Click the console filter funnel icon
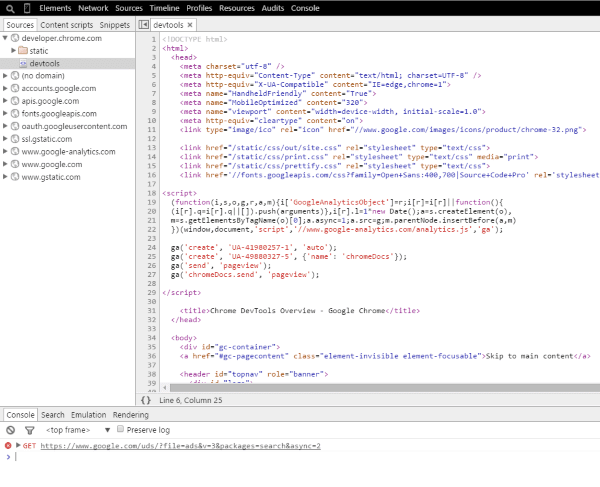Screen dimensions: 600x487 [29, 430]
